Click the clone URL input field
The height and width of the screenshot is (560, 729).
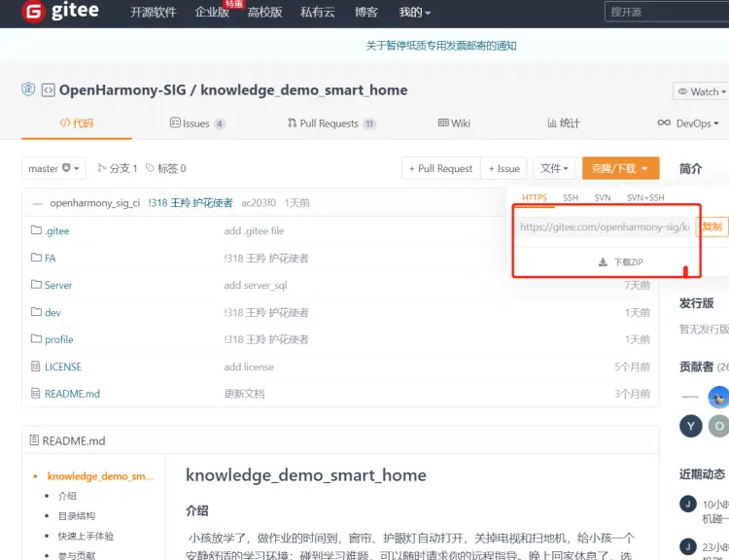(x=603, y=227)
